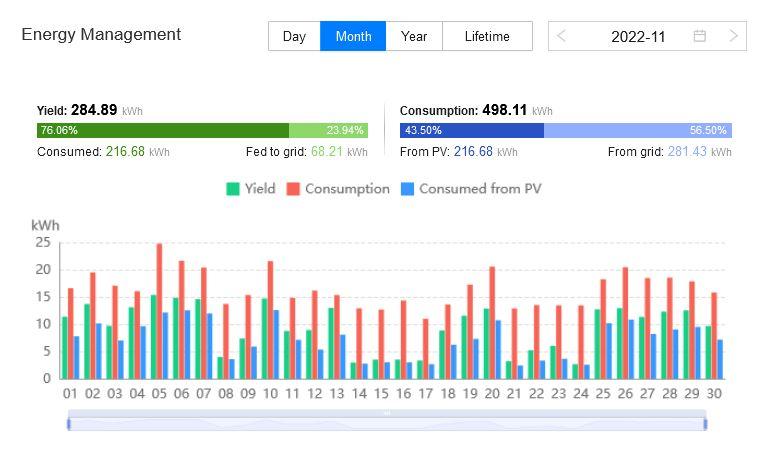Click the light blue 56.50% from-grid bar

point(637,130)
